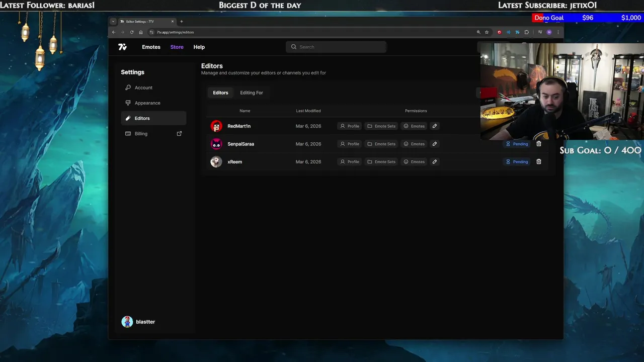Open the Billing external link
This screenshot has width=644, height=362.
pyautogui.click(x=153, y=134)
